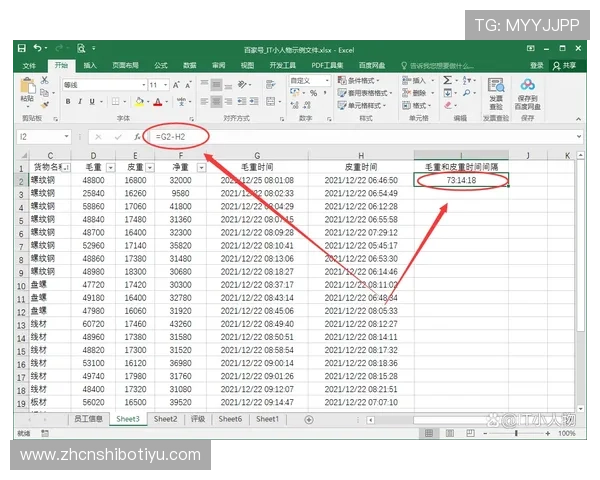Open Cell Styles (单元格样式) menu
This screenshot has width=600, height=480.
point(362,105)
